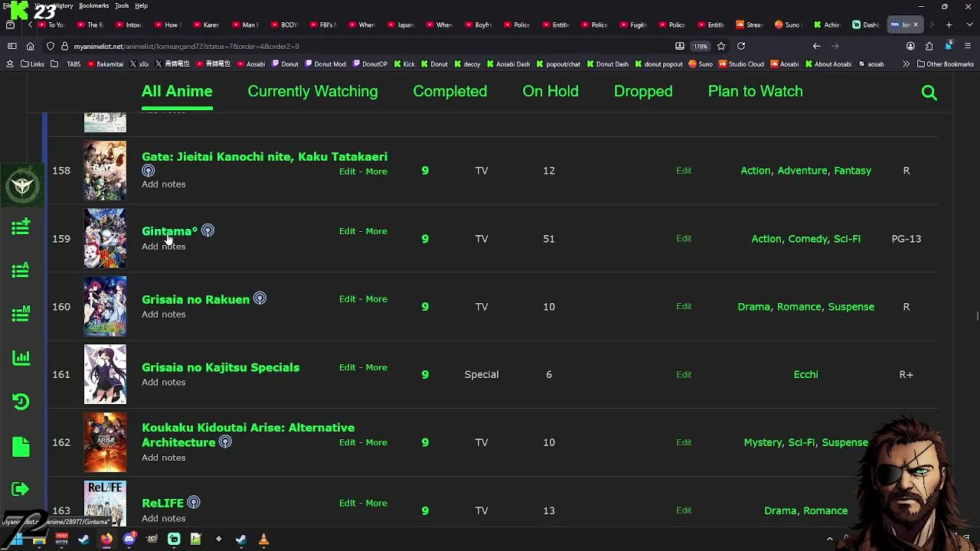Bookmark this page with the star icon

click(721, 46)
